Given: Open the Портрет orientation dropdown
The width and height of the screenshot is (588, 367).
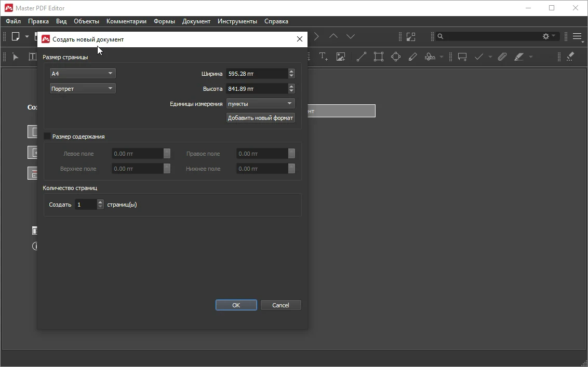Looking at the screenshot, I should pyautogui.click(x=83, y=88).
